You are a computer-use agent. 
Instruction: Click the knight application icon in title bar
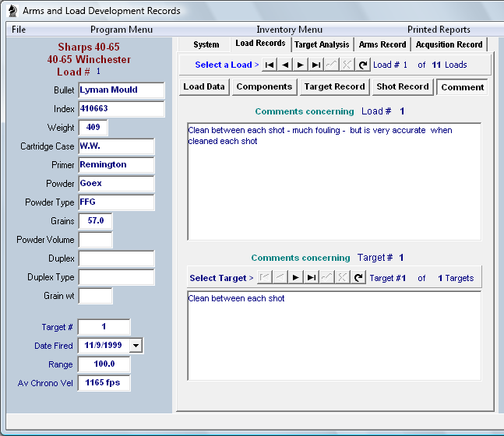pos(13,11)
